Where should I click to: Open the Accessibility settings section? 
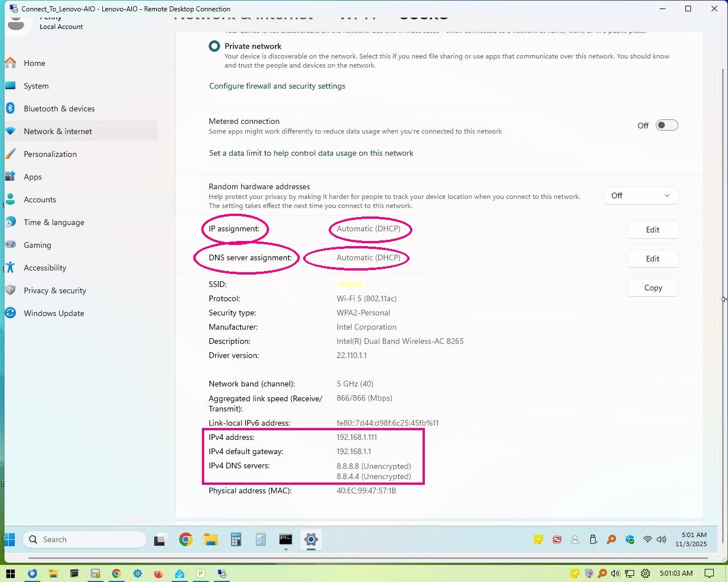pos(45,268)
